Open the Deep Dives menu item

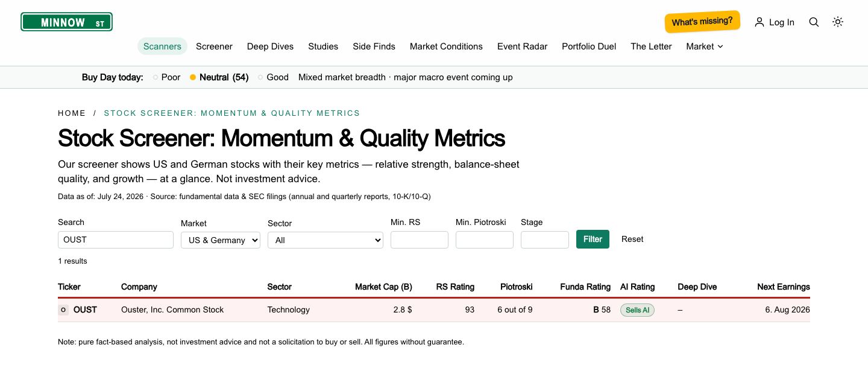(x=270, y=46)
